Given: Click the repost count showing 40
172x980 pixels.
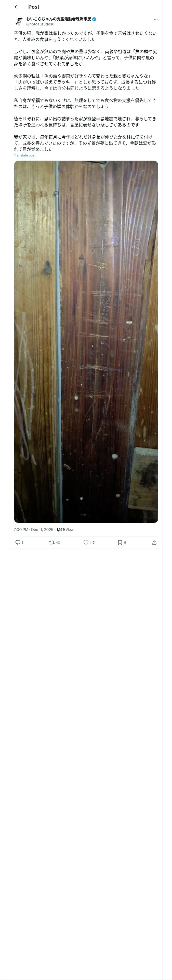Looking at the screenshot, I should pos(58,542).
